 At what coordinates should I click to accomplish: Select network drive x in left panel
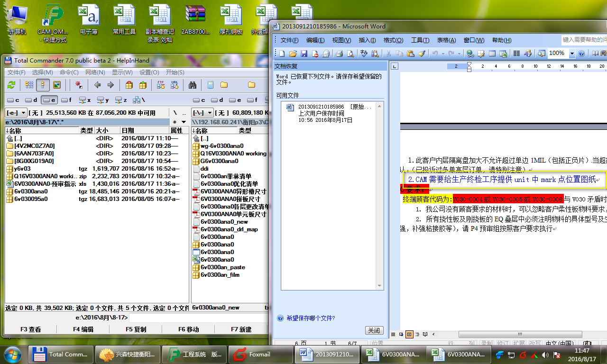(x=85, y=100)
